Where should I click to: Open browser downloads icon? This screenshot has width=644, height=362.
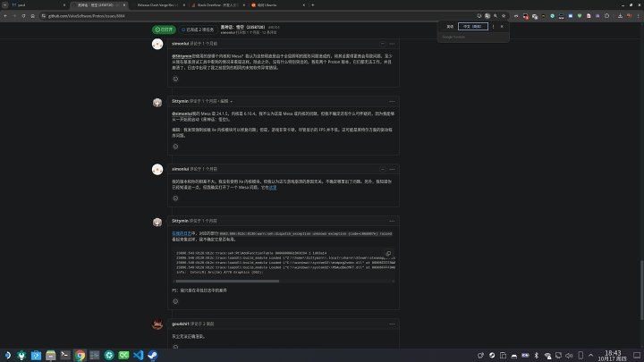tap(620, 16)
